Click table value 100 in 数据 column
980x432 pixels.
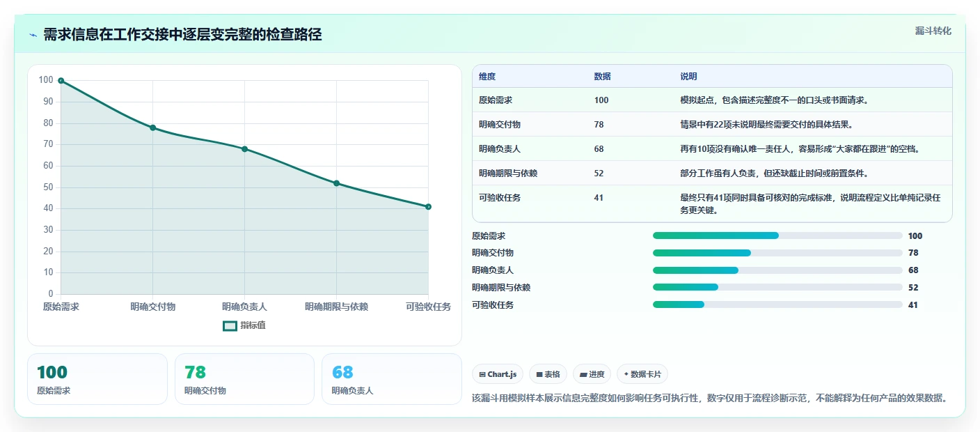pos(601,100)
